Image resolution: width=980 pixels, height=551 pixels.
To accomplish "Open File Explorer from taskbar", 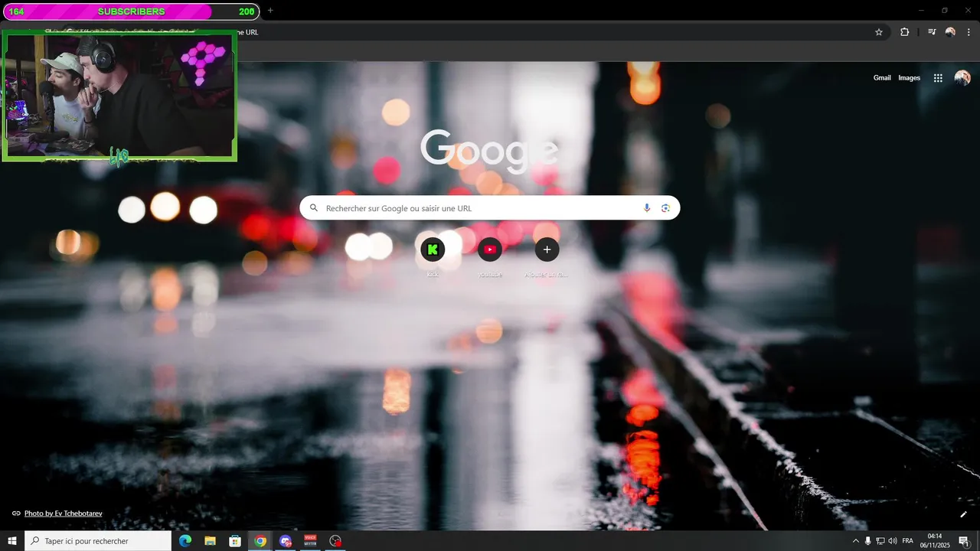I will click(x=210, y=541).
